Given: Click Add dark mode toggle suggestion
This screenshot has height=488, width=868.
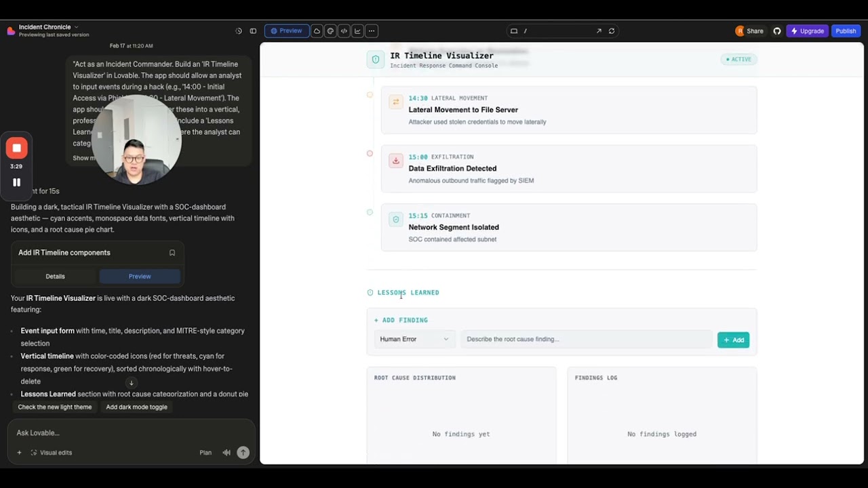Looking at the screenshot, I should [136, 407].
